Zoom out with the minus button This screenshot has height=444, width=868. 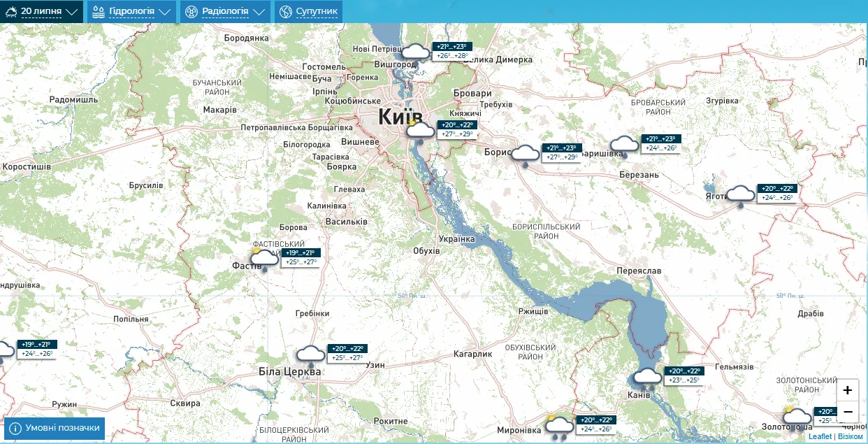[x=847, y=412]
